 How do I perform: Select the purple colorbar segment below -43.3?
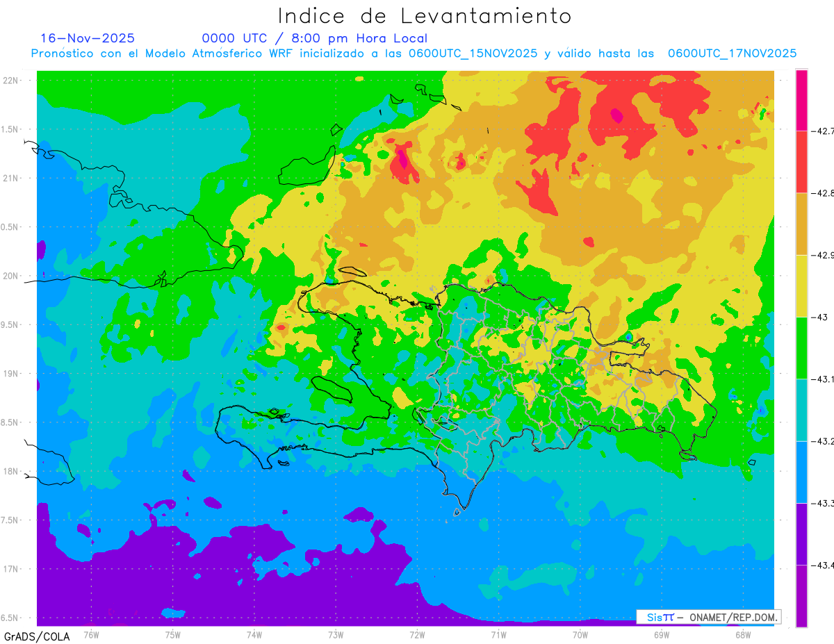(801, 534)
